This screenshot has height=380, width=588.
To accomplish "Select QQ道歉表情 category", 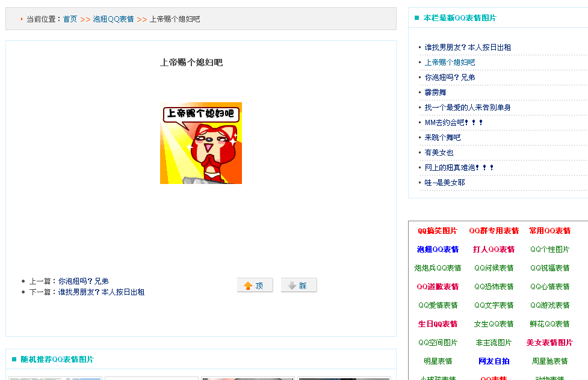I will click(438, 287).
